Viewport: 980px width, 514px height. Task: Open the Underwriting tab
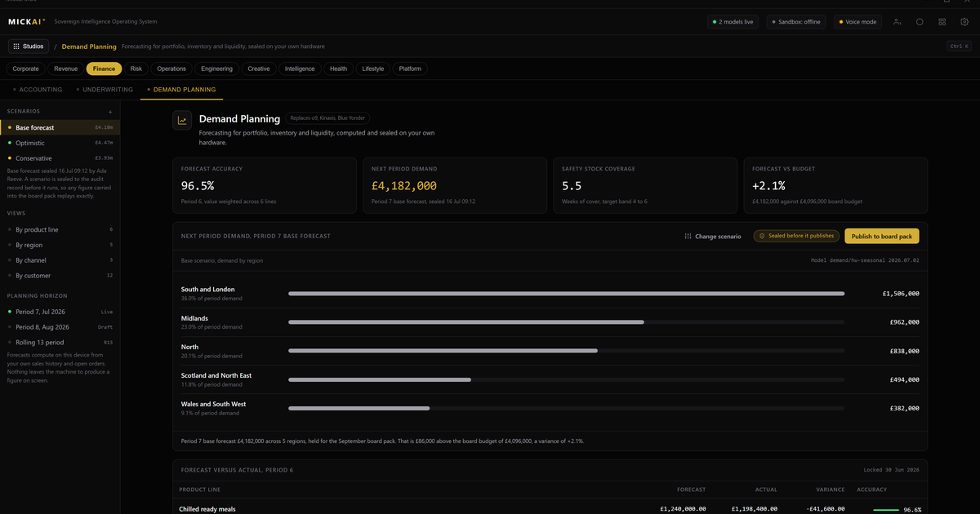click(105, 90)
